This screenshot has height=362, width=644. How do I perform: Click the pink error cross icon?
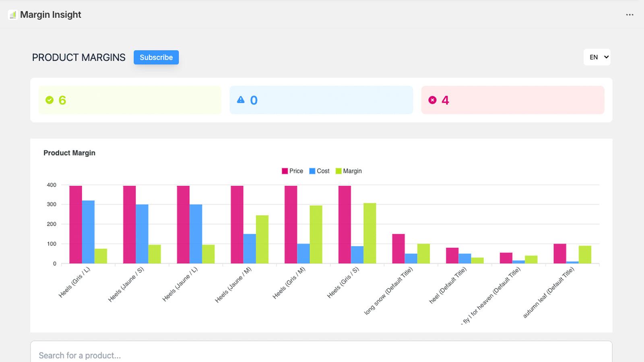432,100
